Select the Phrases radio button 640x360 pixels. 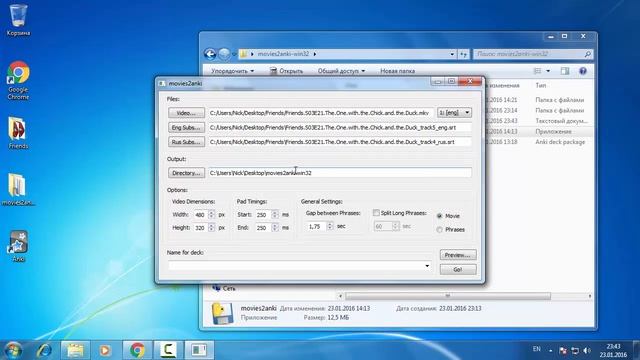[x=440, y=230]
